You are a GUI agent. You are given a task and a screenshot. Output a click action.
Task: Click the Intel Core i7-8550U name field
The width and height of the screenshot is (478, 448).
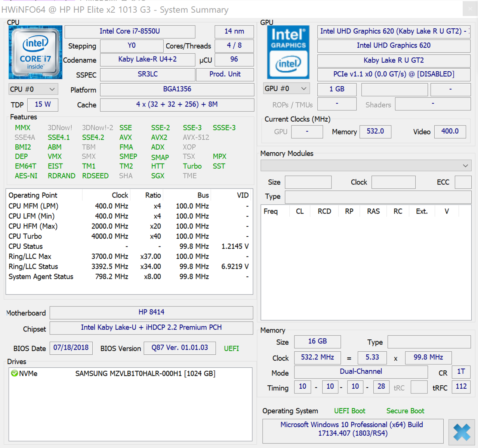[x=130, y=31]
